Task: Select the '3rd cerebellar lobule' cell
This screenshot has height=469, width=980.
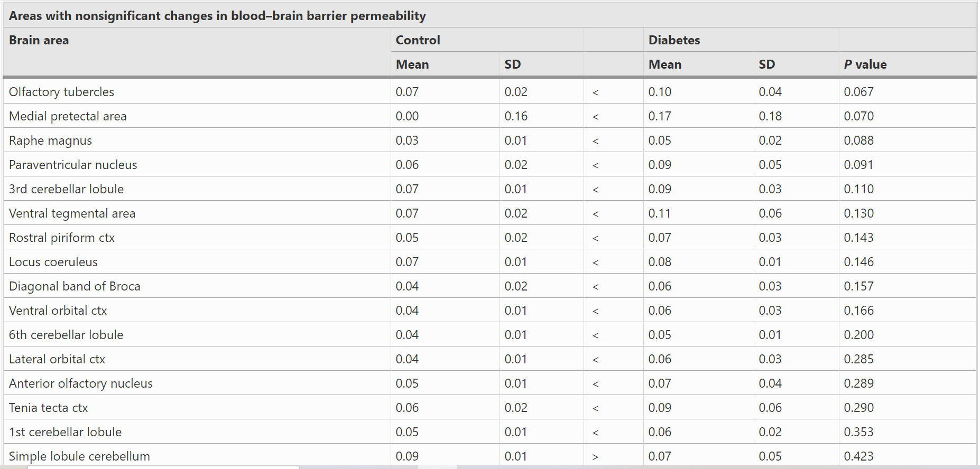Action: (x=67, y=189)
